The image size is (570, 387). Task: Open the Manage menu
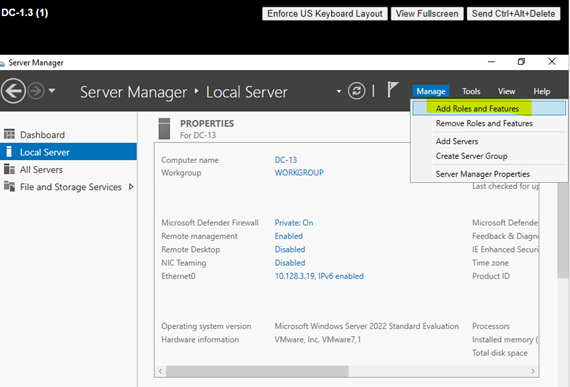point(431,91)
